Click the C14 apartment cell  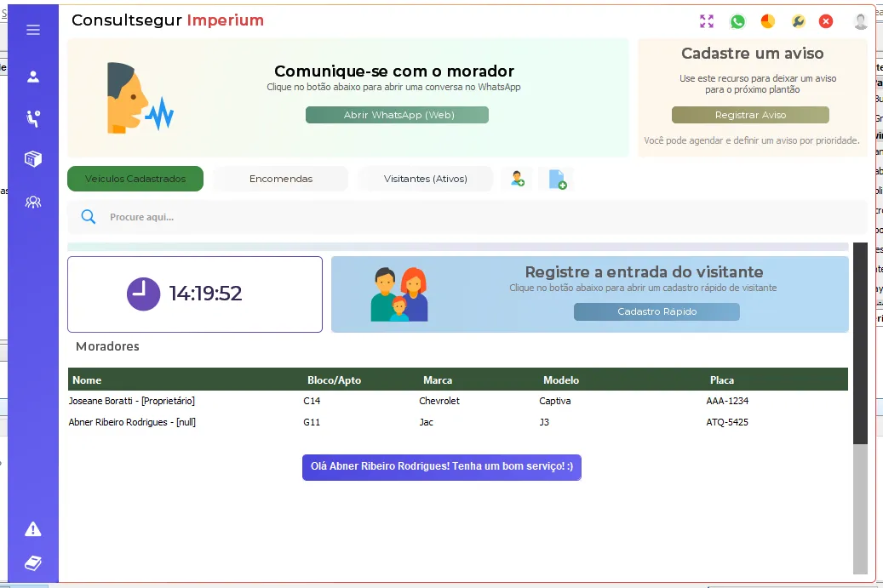[312, 401]
